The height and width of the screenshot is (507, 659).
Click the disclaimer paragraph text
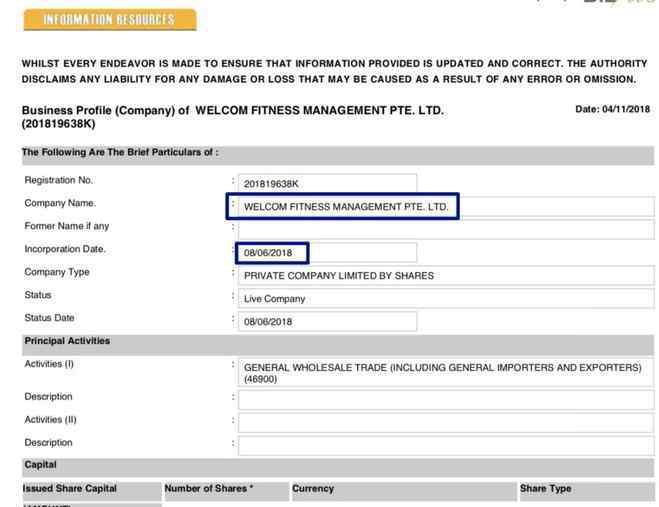334,71
